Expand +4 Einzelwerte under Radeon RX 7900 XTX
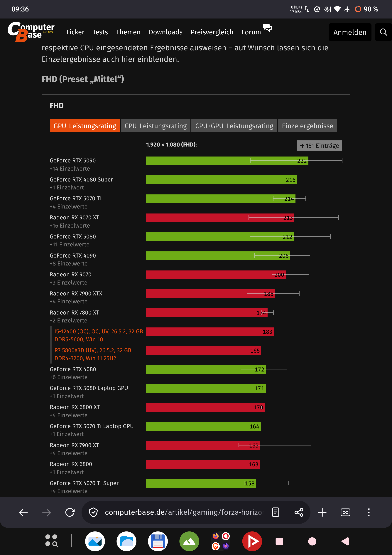The image size is (392, 555). pos(69,301)
